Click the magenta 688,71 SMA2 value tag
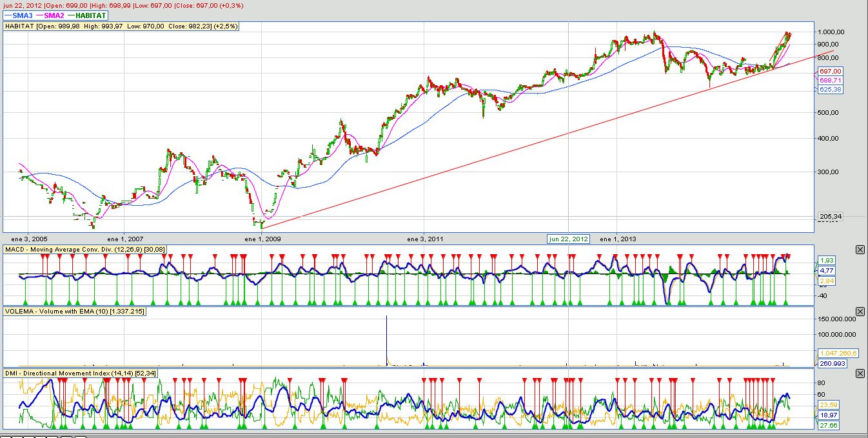This screenshot has width=868, height=438. click(x=830, y=80)
